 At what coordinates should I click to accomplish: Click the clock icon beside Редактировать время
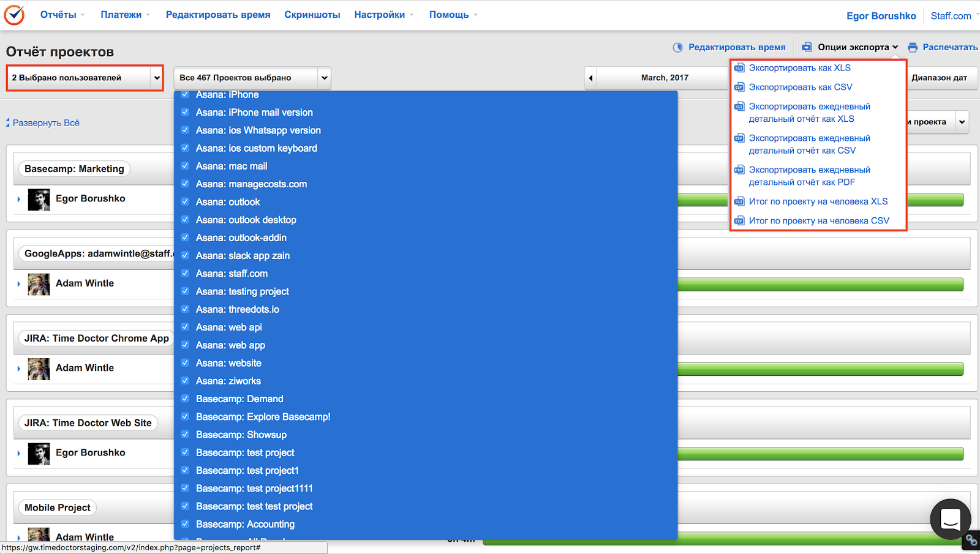click(677, 47)
